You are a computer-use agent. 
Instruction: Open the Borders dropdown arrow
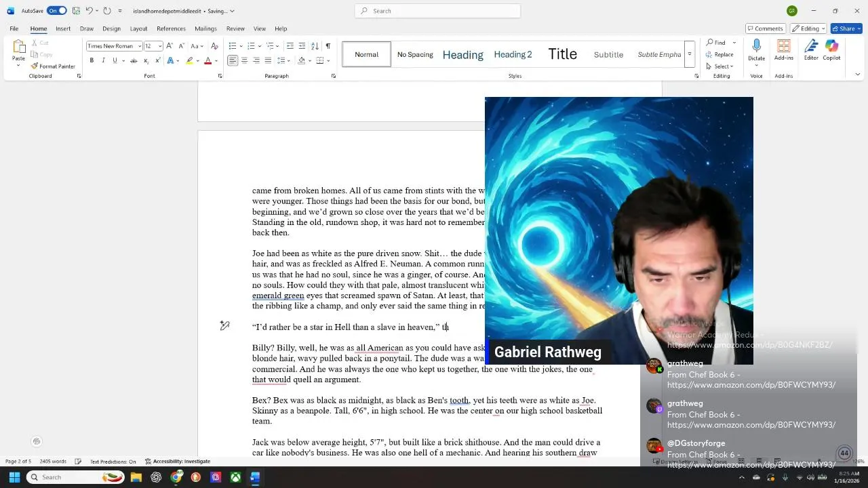pos(328,60)
